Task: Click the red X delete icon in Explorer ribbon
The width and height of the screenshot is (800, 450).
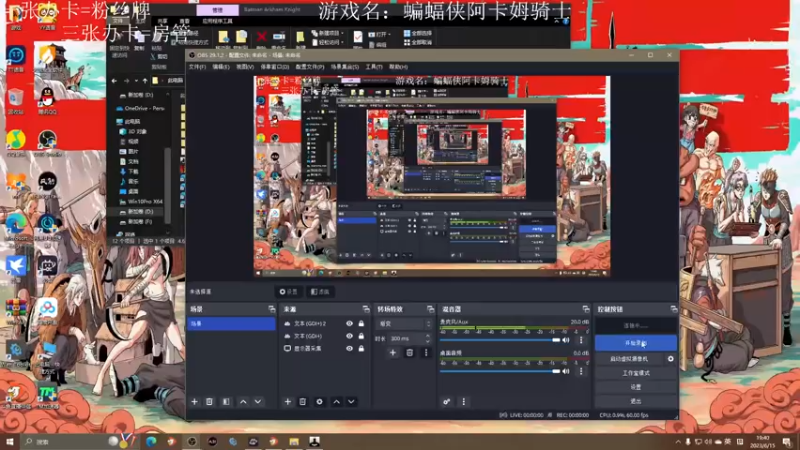Action: 261,37
